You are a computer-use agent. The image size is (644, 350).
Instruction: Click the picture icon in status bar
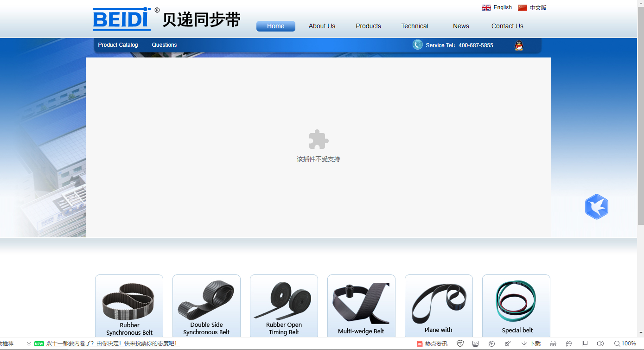point(475,344)
